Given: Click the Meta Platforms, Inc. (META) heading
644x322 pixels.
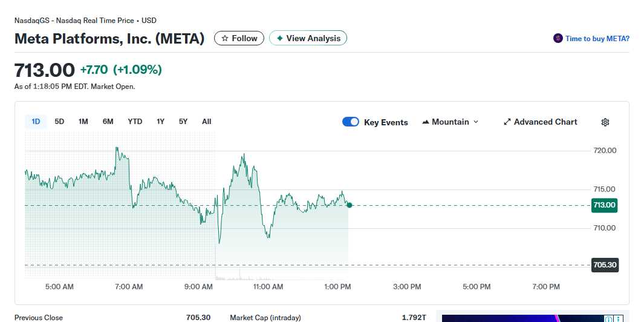Looking at the screenshot, I should click(109, 39).
